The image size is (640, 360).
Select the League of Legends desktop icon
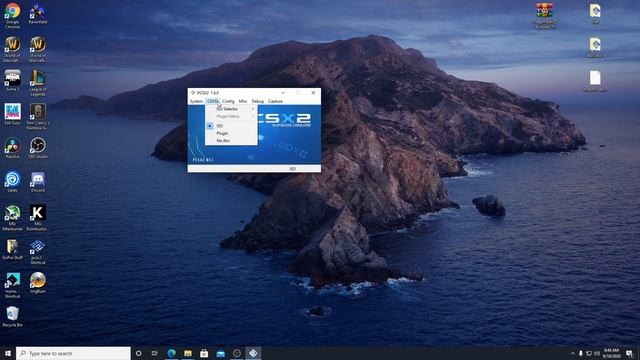click(x=38, y=82)
